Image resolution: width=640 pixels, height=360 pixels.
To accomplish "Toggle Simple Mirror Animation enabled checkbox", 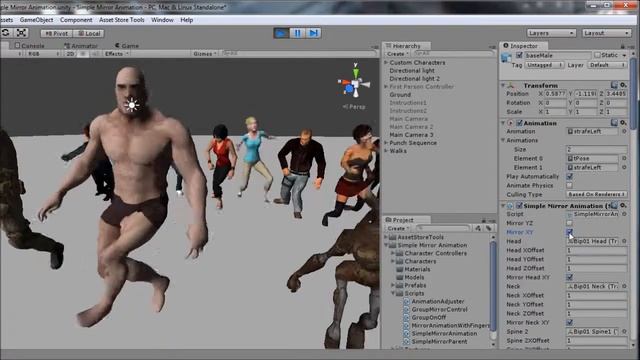I will (520, 206).
